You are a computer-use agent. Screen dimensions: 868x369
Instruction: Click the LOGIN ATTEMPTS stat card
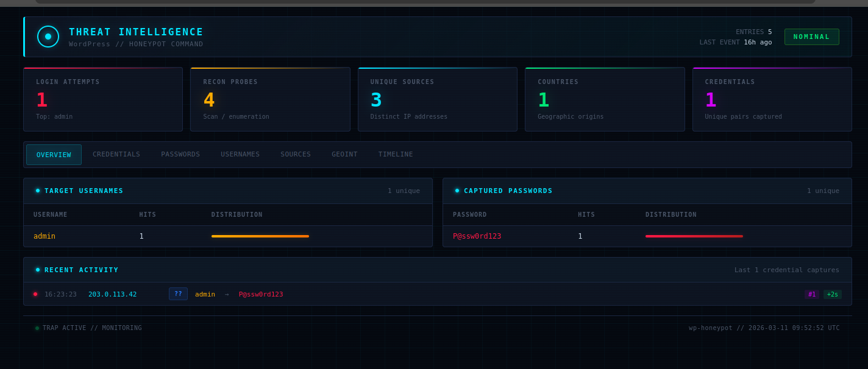[102, 99]
